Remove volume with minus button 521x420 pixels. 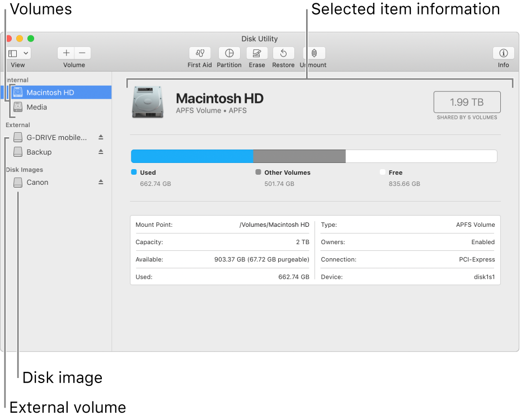[82, 53]
